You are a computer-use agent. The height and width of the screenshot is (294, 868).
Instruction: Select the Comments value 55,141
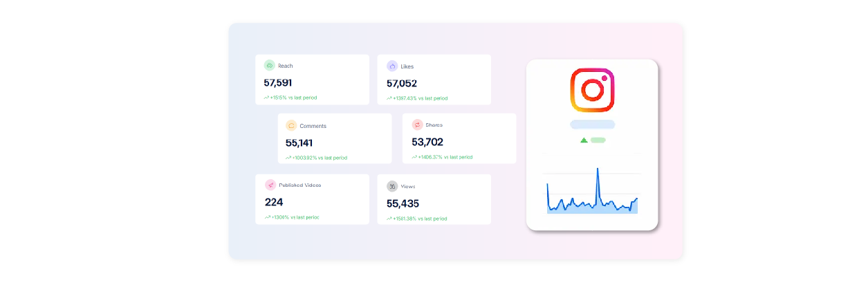pos(299,143)
